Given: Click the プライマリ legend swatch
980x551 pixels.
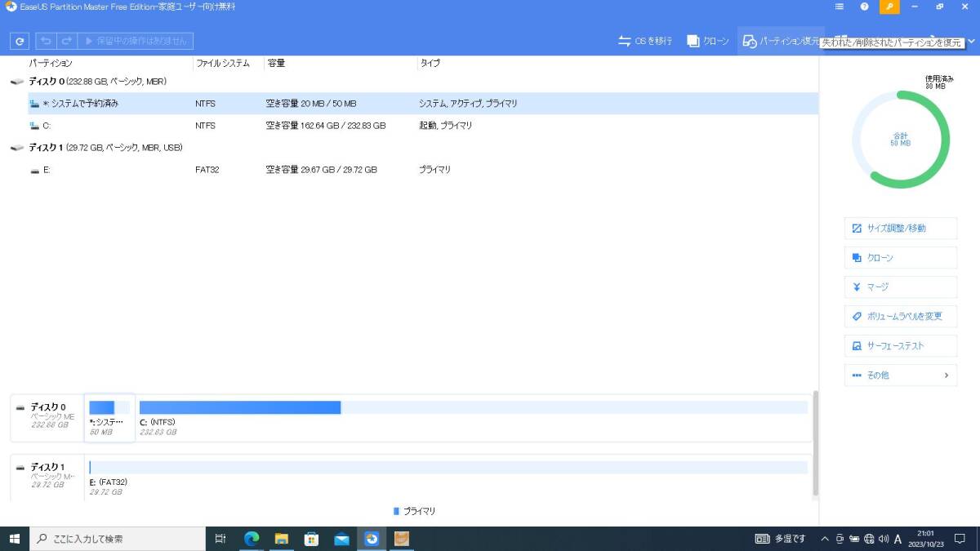Looking at the screenshot, I should click(396, 511).
